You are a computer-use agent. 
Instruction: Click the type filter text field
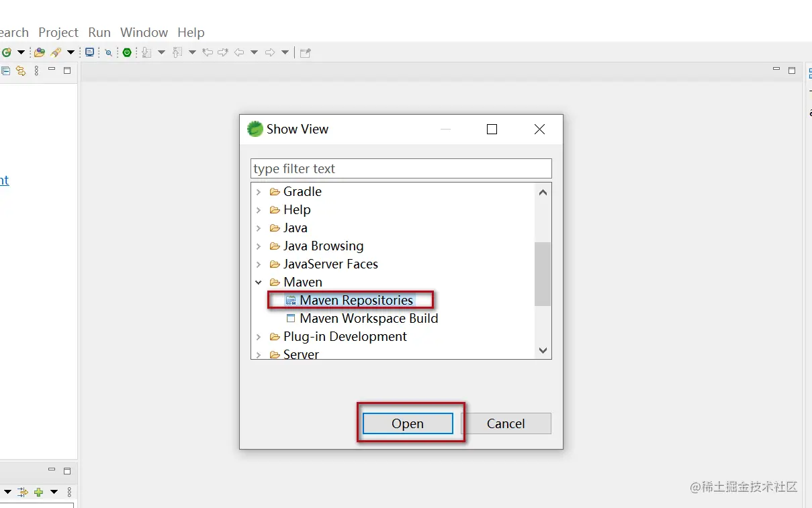coord(401,168)
